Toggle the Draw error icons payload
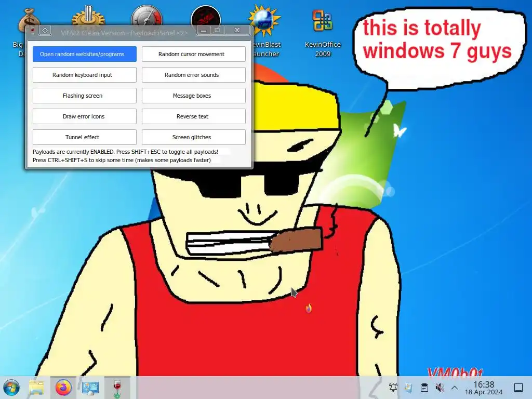 85,116
